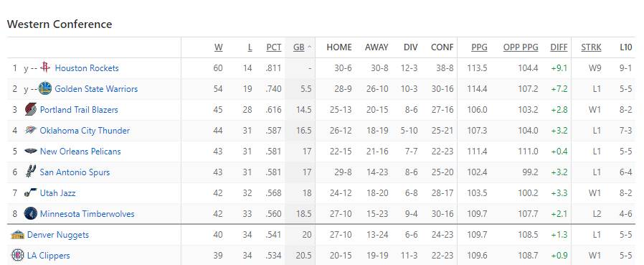Screen dimensions: 644x265
Task: Click the Oklahoma City Thunder logo
Action: click(31, 131)
